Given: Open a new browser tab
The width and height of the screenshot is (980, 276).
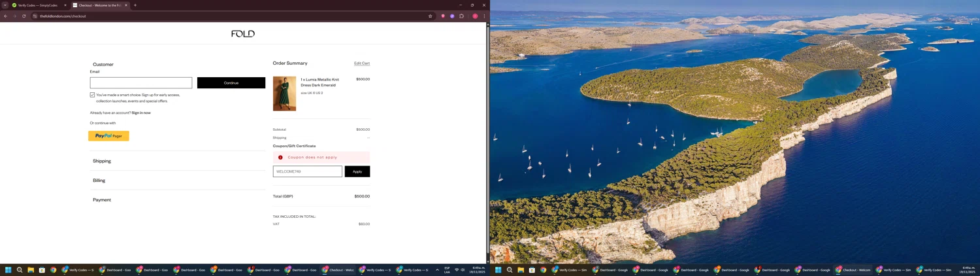Looking at the screenshot, I should click(135, 5).
